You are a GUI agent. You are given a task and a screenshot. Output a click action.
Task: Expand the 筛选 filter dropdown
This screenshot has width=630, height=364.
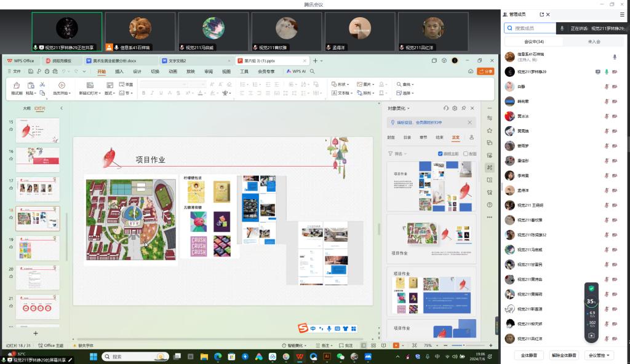click(x=398, y=154)
